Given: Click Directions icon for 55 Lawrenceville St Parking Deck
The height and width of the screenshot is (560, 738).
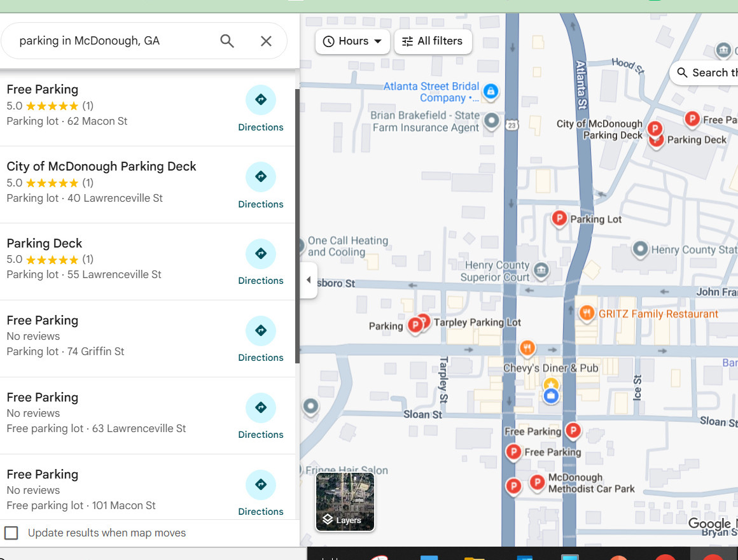Looking at the screenshot, I should click(x=260, y=254).
